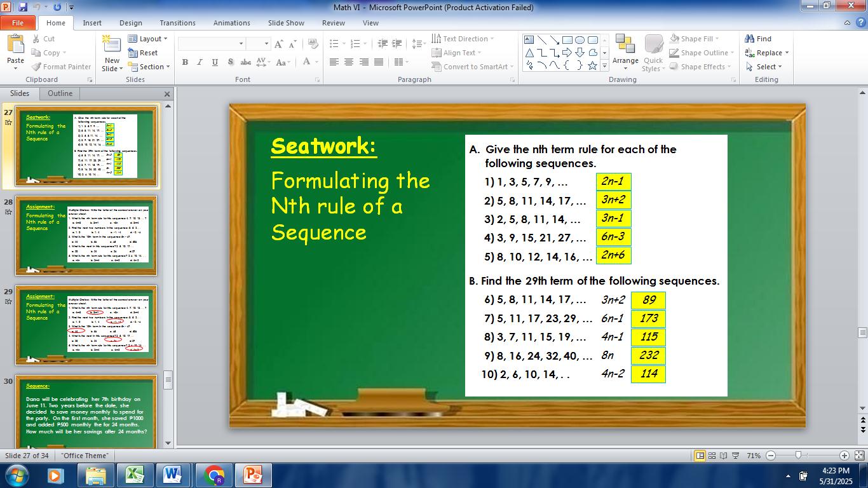Switch to the Animations ribbon tab
The width and height of the screenshot is (868, 488).
click(232, 23)
